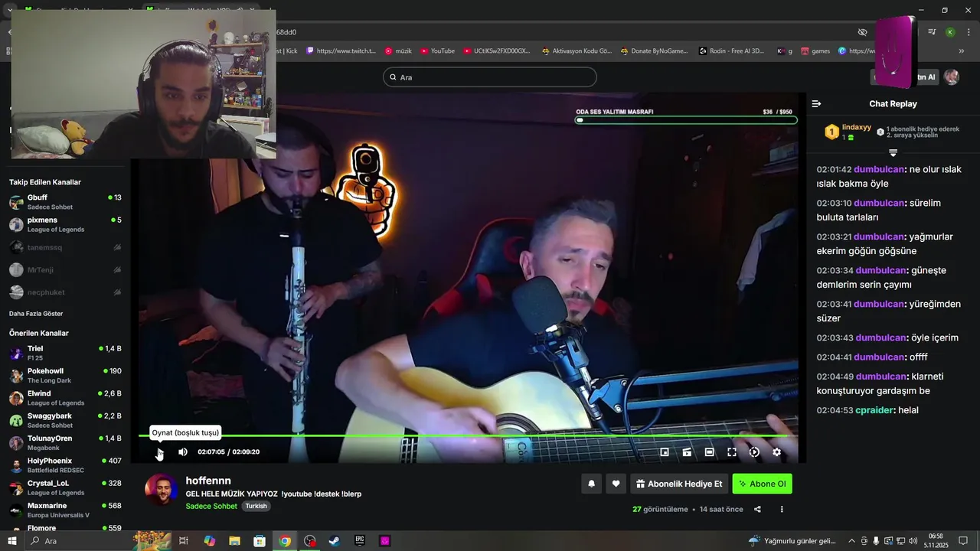Click cpraider username in chat

tap(875, 410)
